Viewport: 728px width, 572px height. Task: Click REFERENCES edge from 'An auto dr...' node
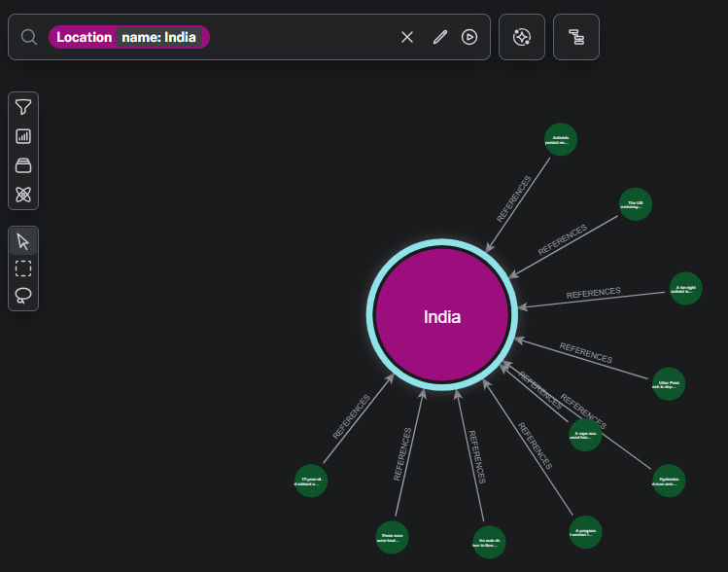pos(477,457)
